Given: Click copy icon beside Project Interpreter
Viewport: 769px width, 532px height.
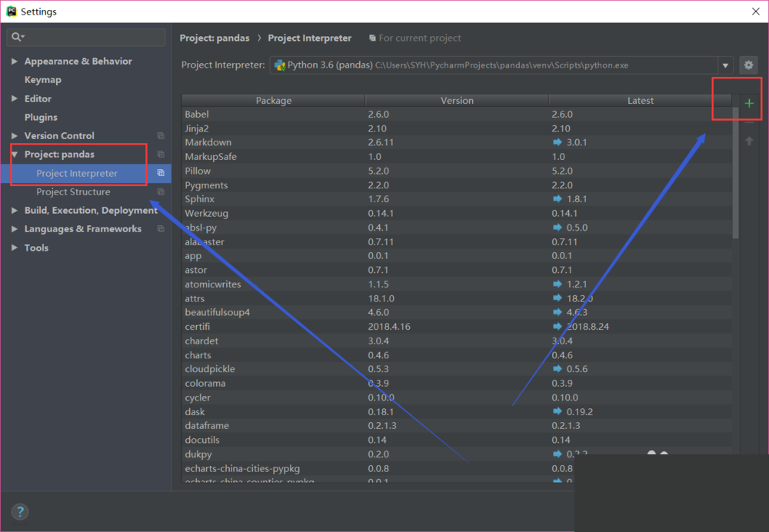Looking at the screenshot, I should [x=161, y=173].
